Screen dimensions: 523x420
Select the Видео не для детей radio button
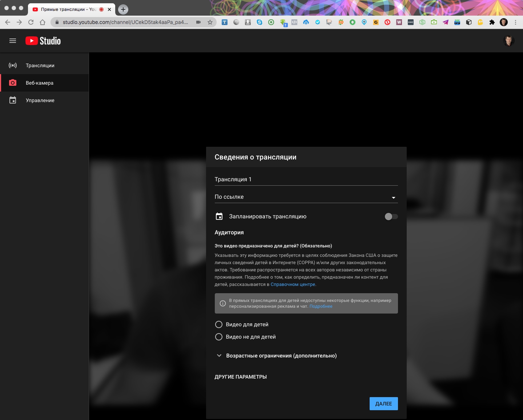219,337
